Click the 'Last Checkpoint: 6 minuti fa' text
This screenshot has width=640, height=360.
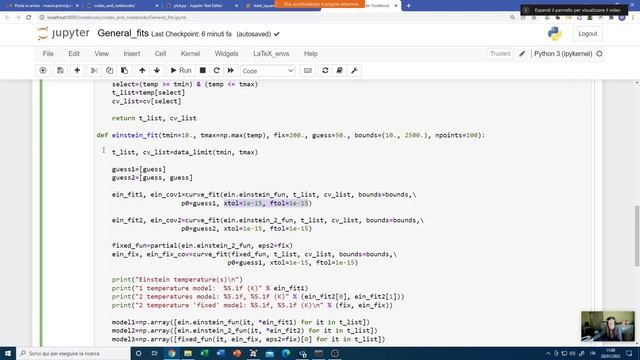(x=191, y=34)
